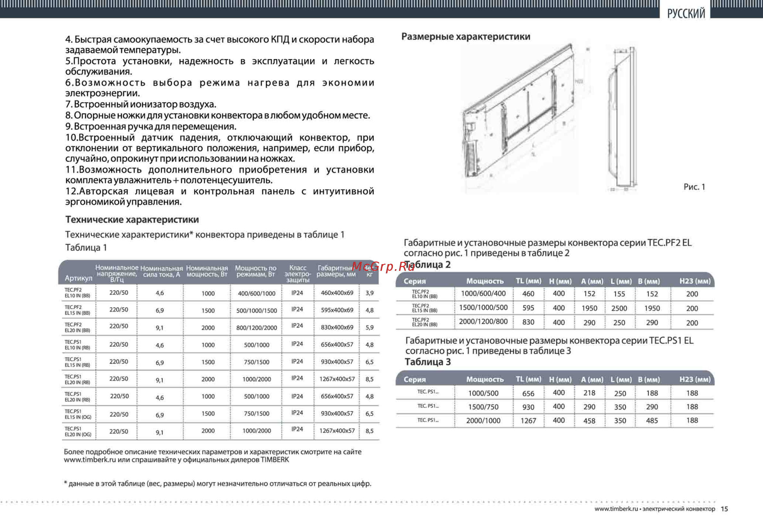Click 'TEC.PF2 EL15 IN (BB)' in Table 2
The image size is (763, 532).
pyautogui.click(x=425, y=308)
